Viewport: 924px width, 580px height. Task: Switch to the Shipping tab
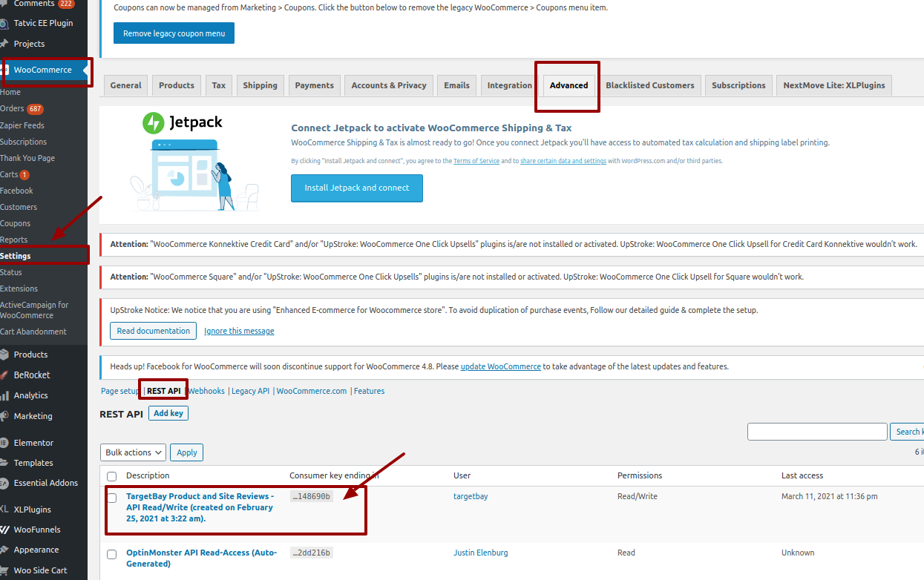pos(260,85)
